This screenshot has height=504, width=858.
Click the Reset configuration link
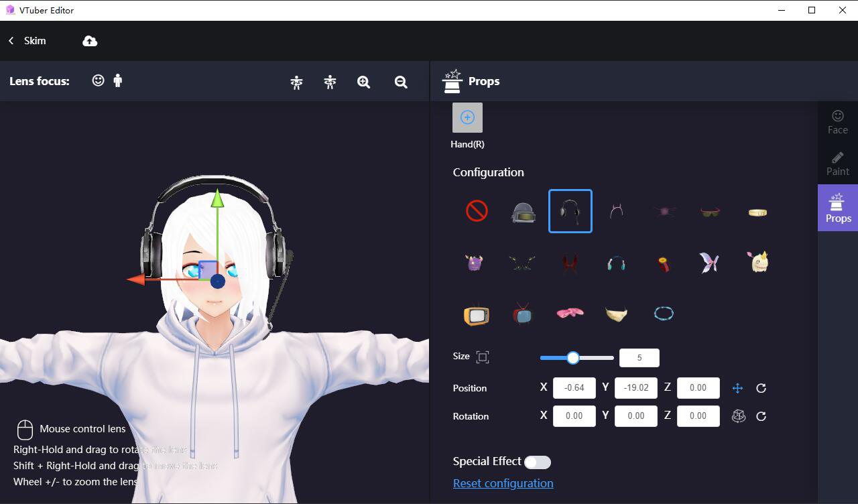(x=503, y=483)
